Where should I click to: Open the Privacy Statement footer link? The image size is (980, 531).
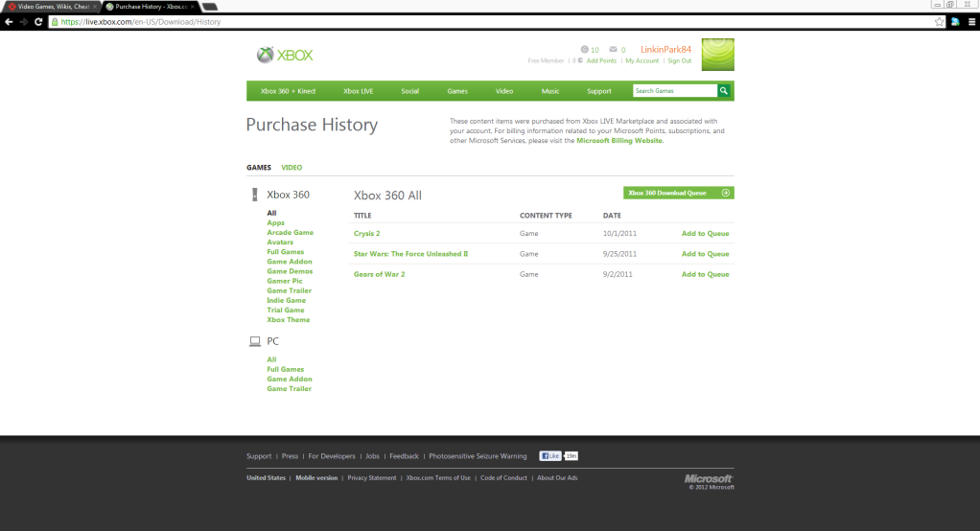coord(372,478)
